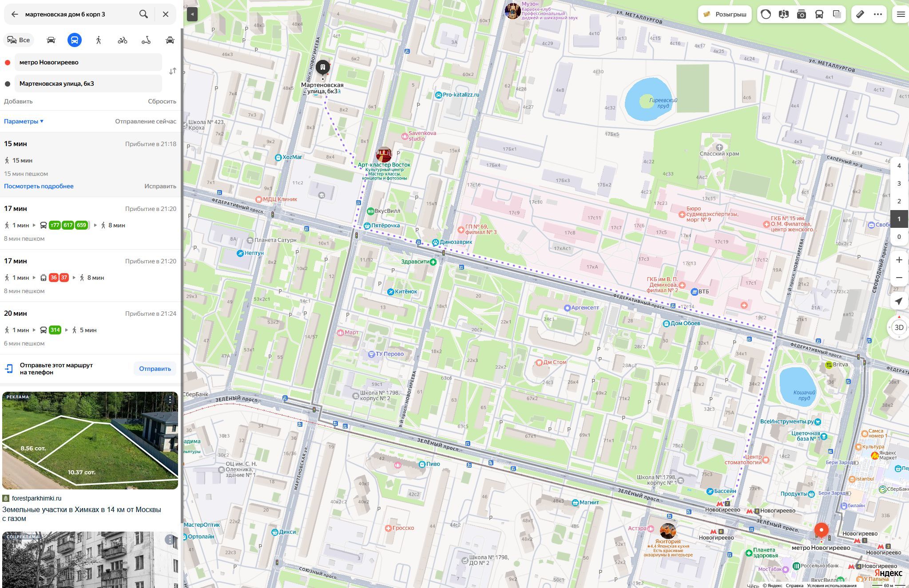Viewport: 909px width, 588px height.
Task: Show the public transport layer
Action: [x=818, y=14]
